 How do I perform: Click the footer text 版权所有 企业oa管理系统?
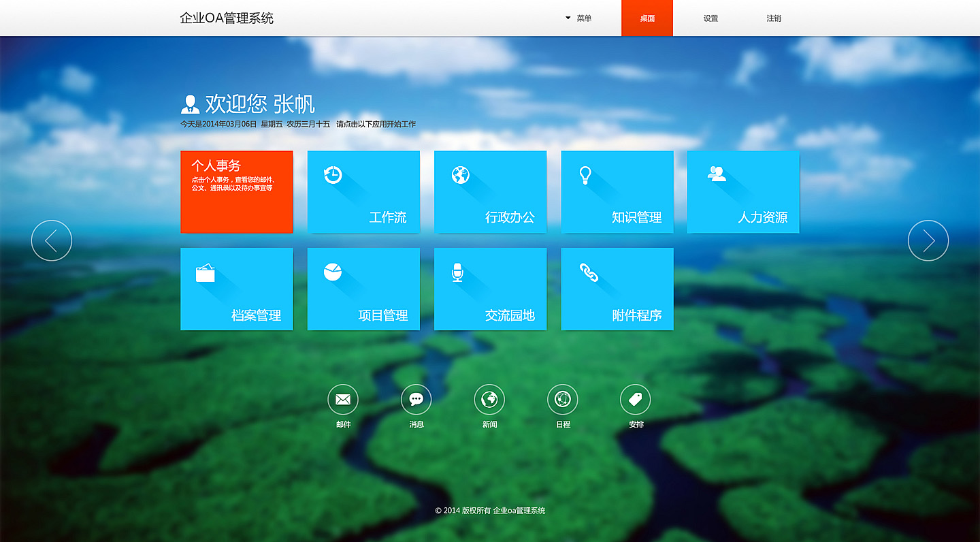click(504, 511)
